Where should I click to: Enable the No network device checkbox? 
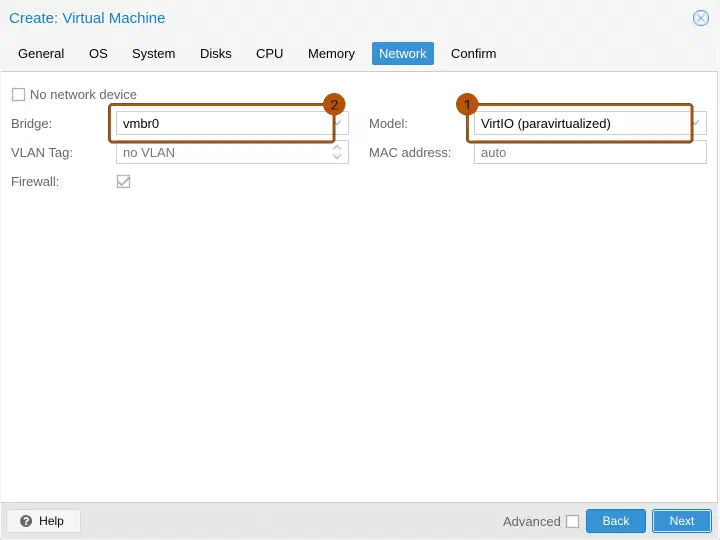[18, 95]
